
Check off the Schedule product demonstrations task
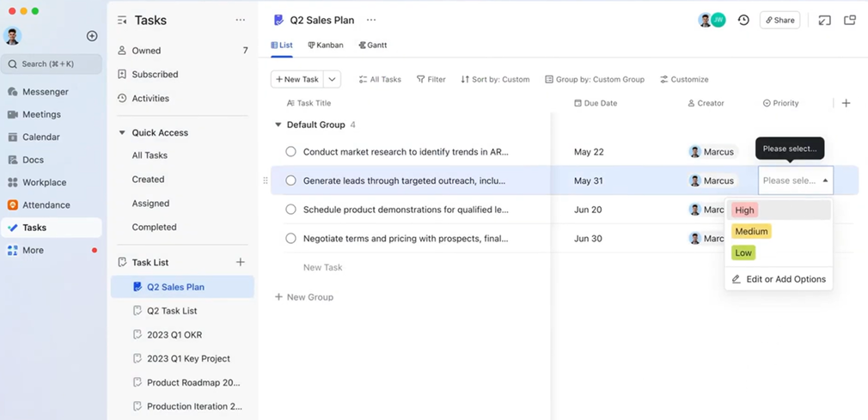[290, 210]
